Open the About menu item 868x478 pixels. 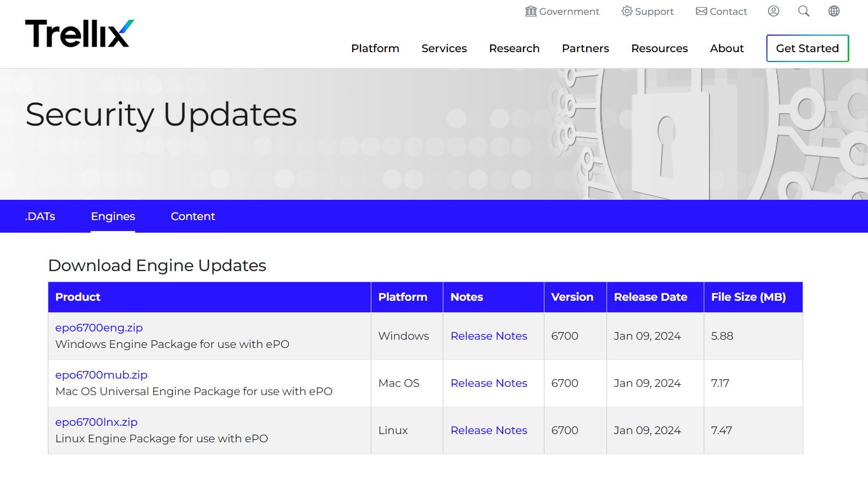(x=727, y=48)
